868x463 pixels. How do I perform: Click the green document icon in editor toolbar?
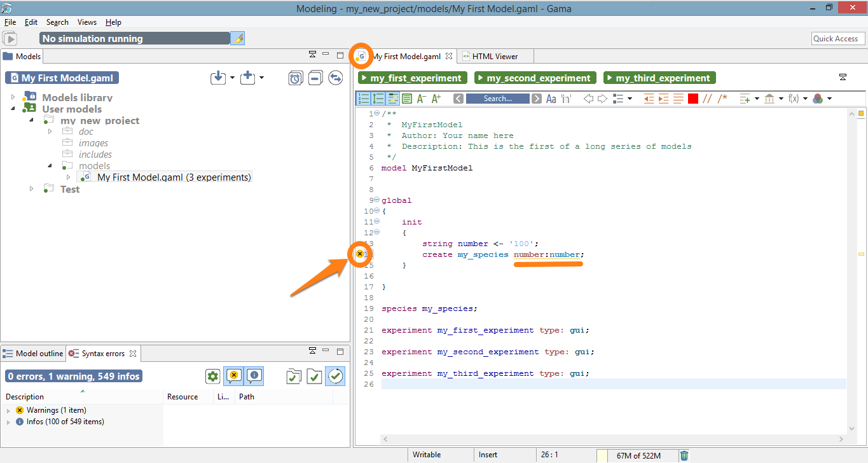[x=407, y=99]
